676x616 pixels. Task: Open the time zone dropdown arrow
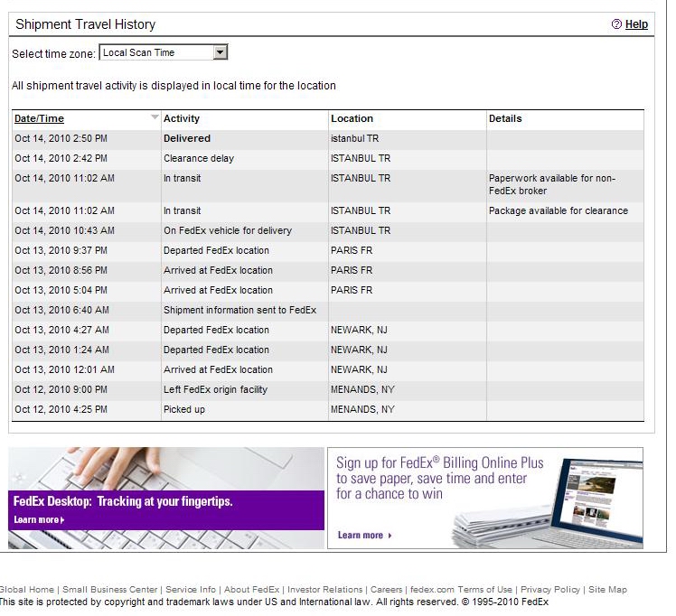click(x=220, y=52)
